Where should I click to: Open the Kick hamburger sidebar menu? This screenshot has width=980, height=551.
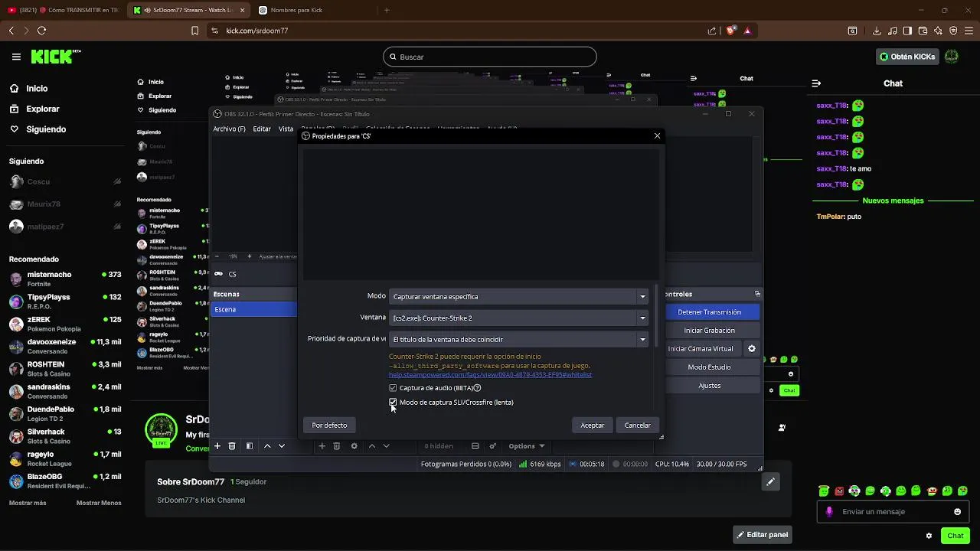coord(16,57)
